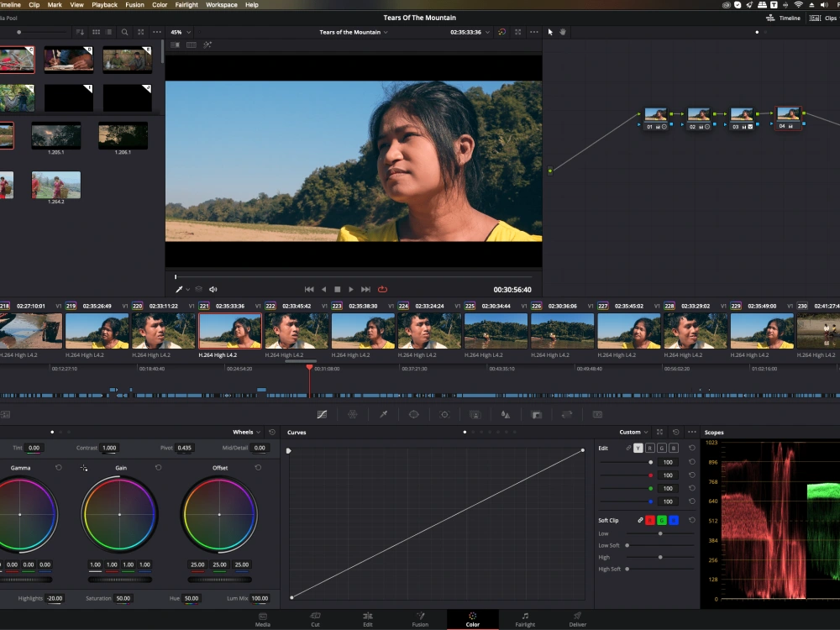This screenshot has width=840, height=630.
Task: Select the hand pan tool in node editor
Action: (x=563, y=32)
